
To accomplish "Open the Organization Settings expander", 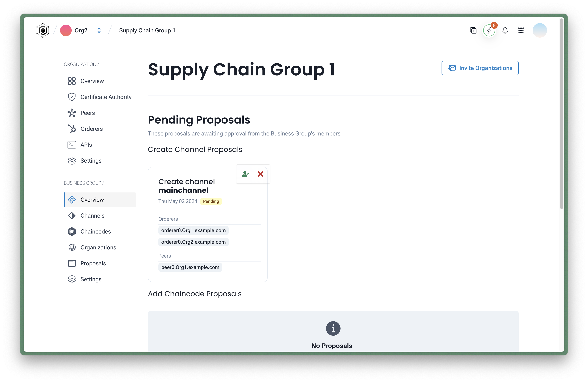I will coord(91,161).
